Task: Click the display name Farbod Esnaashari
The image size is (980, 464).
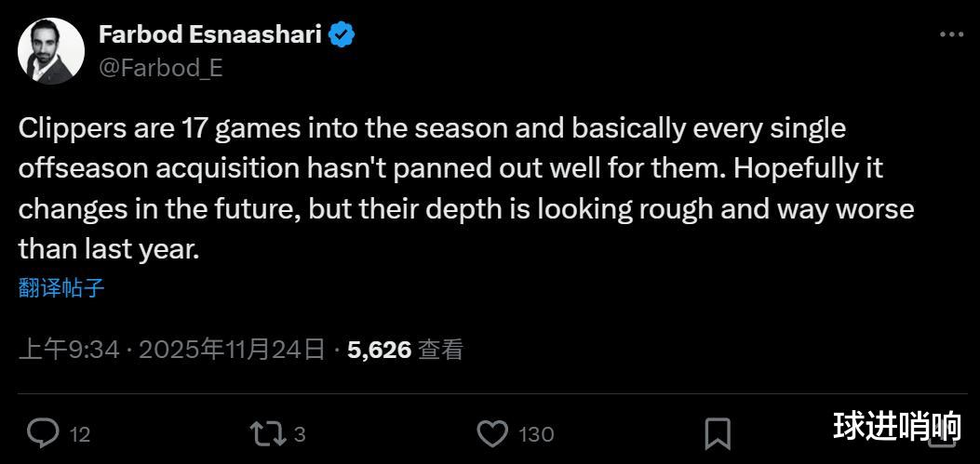Action: coord(209,35)
